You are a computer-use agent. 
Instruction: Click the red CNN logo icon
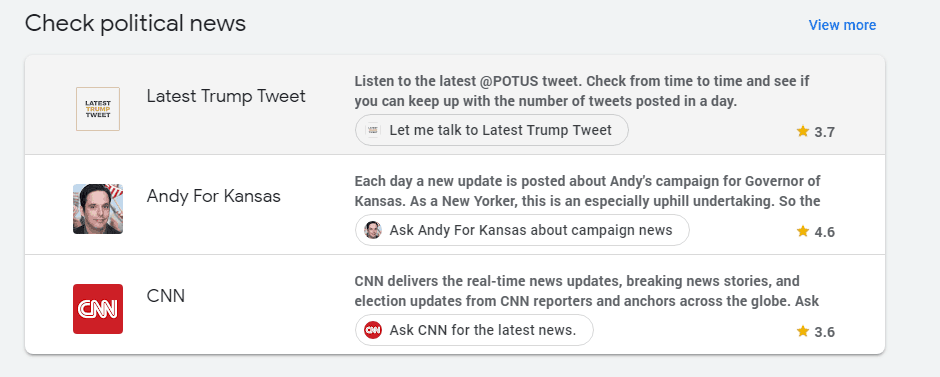coord(98,309)
